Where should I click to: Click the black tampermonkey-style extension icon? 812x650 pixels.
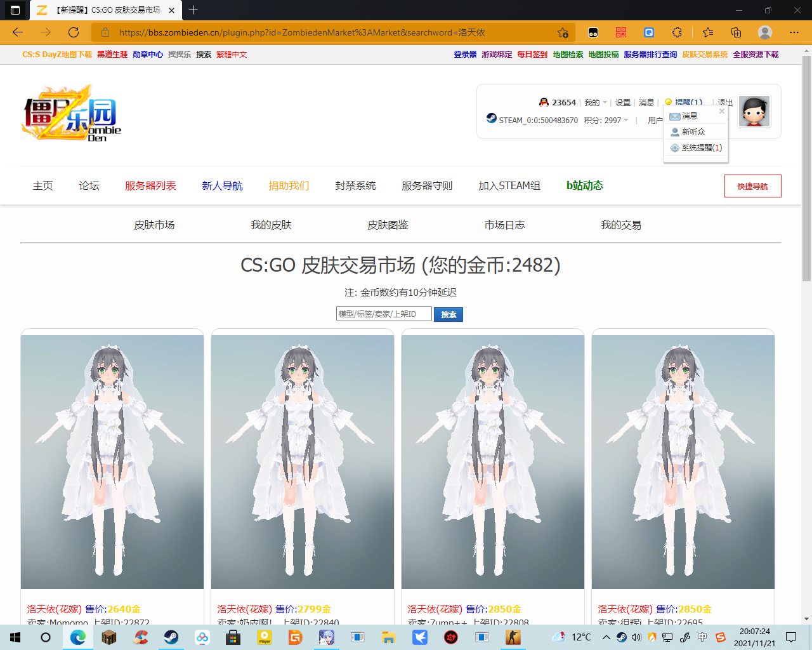pyautogui.click(x=593, y=32)
